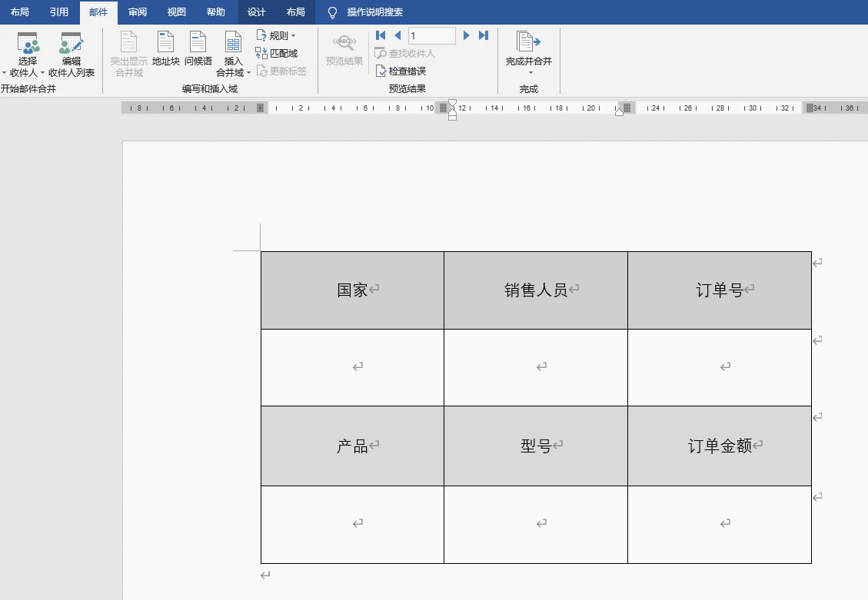Click the first-line indent marker on ruler

(x=452, y=102)
